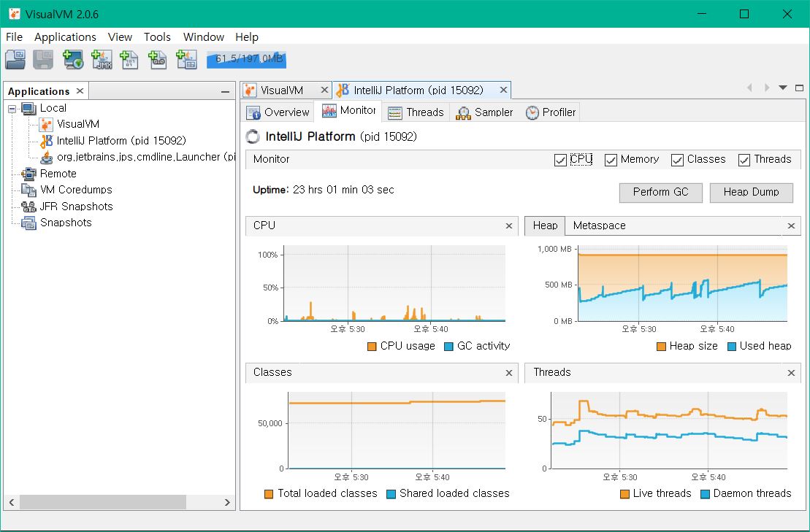Click the Remote node icon
Viewport: 810px width, 532px height.
[x=28, y=174]
